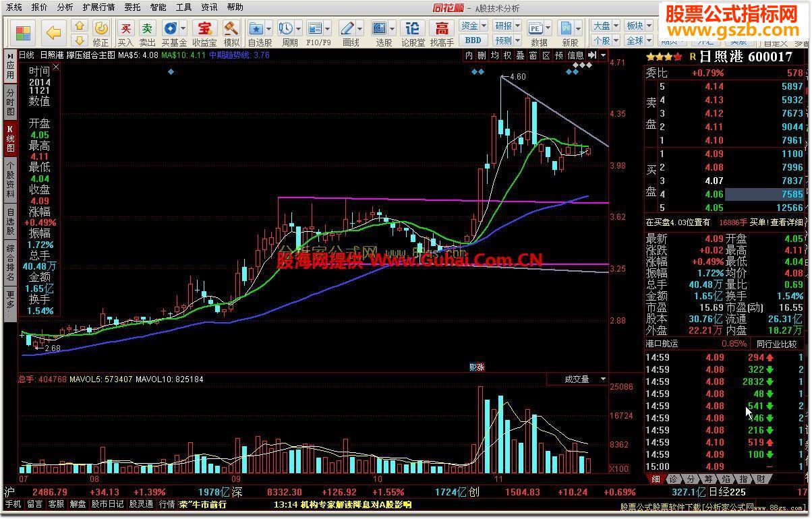Open the 扩展行情 menu
This screenshot has height=519, width=812.
[x=98, y=7]
